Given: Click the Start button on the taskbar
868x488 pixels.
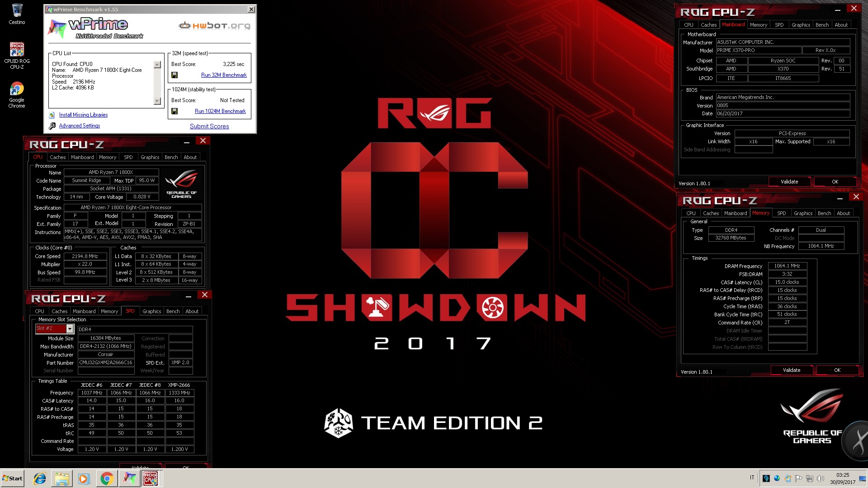Looking at the screenshot, I should coord(13,479).
